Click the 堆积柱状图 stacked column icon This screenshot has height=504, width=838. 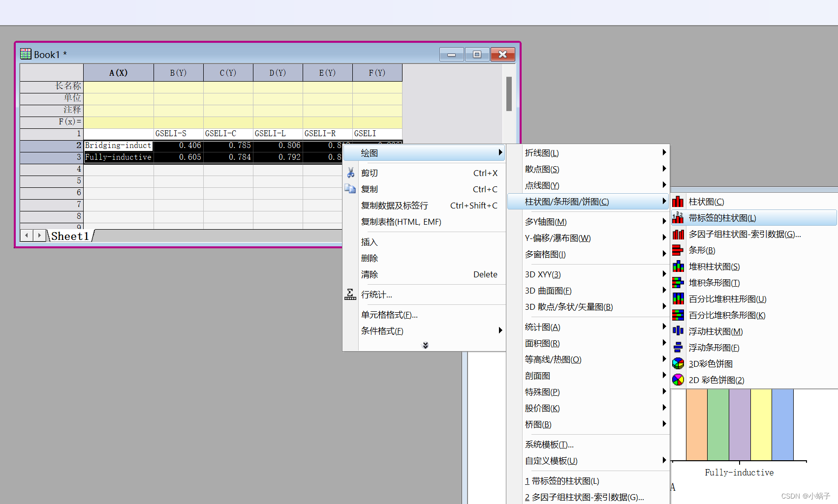[x=678, y=266]
